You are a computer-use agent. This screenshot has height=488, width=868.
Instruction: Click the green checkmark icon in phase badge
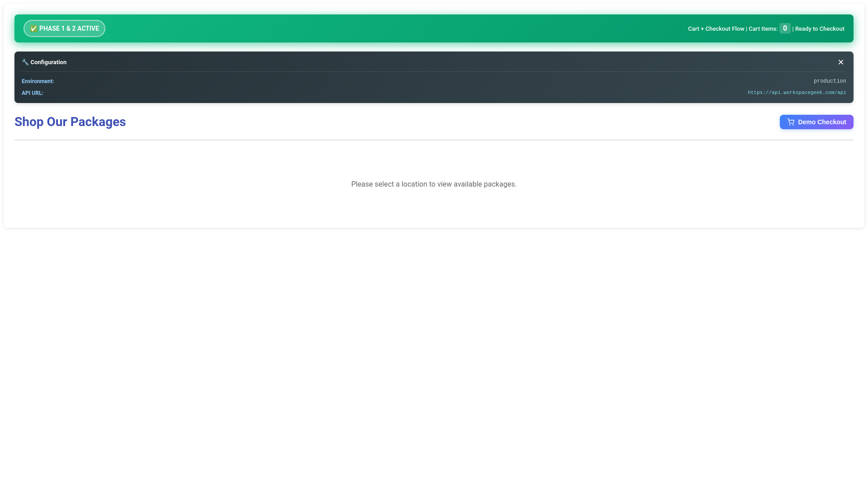coord(34,28)
